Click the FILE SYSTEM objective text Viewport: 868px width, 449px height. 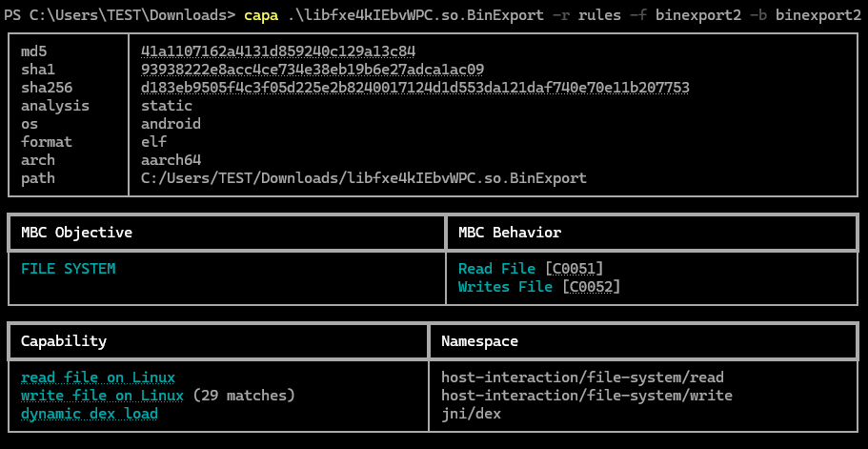click(x=68, y=269)
